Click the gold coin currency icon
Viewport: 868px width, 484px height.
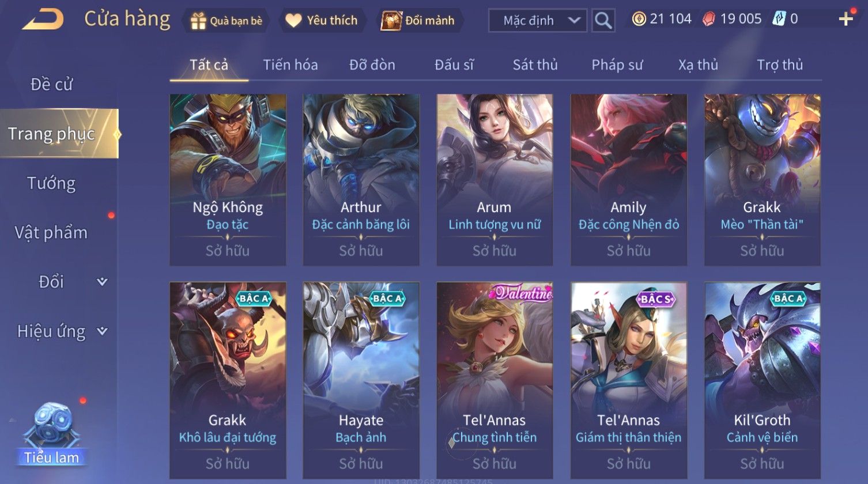639,19
